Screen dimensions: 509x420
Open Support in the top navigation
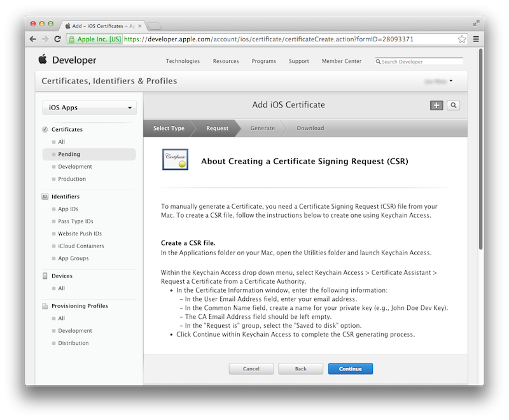[299, 61]
